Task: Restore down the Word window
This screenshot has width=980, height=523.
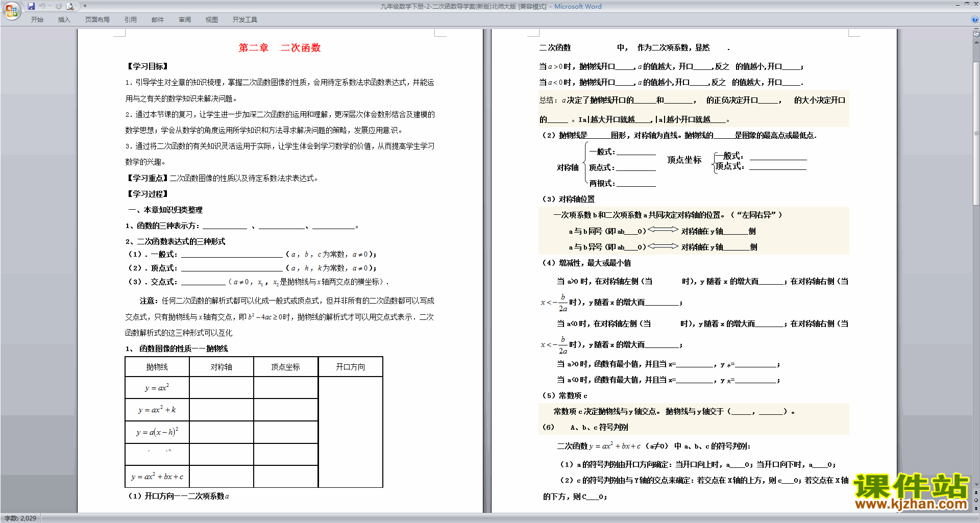Action: [x=967, y=5]
